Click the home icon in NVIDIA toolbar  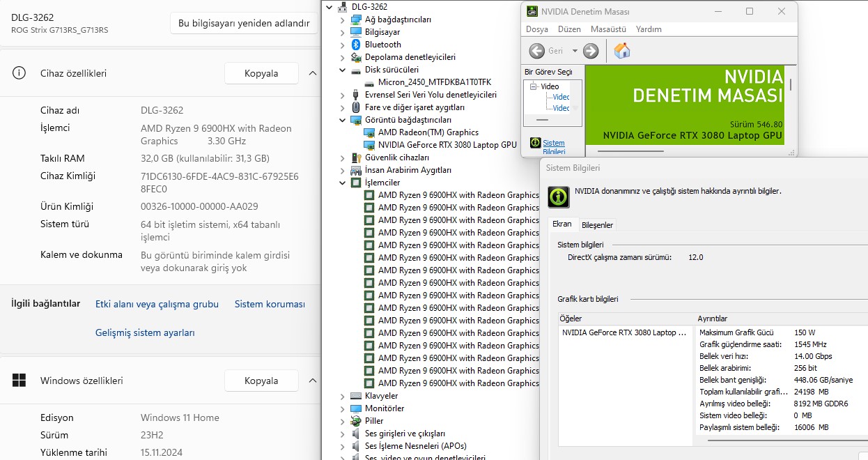click(x=622, y=51)
